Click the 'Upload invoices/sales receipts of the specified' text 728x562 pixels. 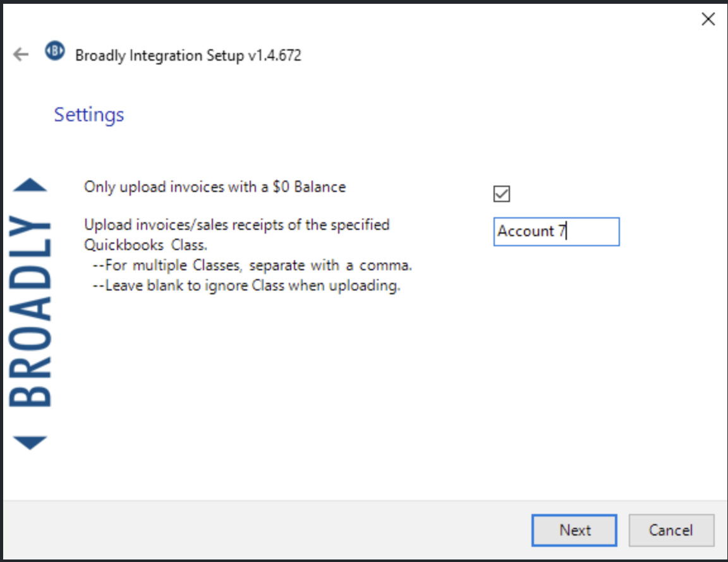click(237, 225)
